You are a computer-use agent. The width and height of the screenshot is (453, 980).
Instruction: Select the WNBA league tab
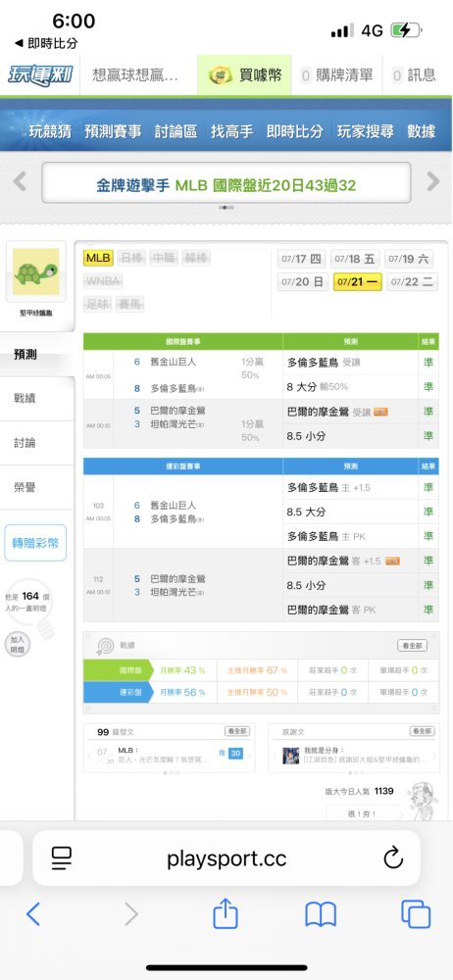pos(103,280)
